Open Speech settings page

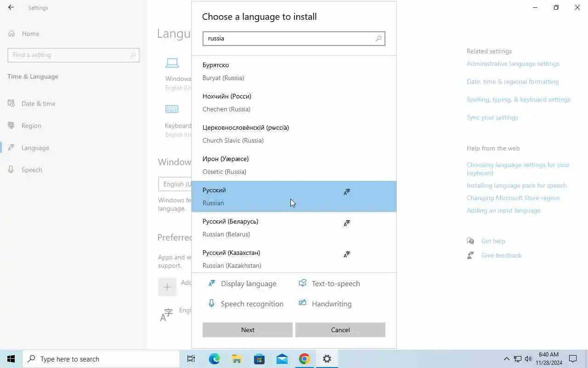73,170
